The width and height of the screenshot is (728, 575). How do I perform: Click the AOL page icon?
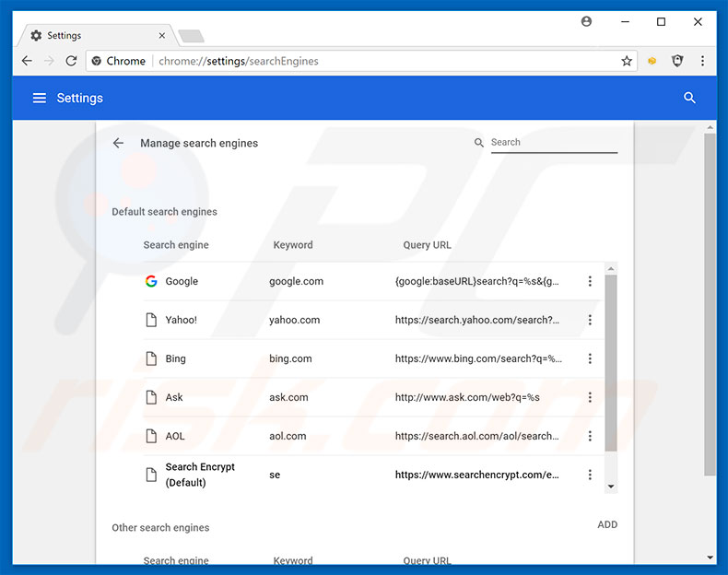[x=151, y=436]
